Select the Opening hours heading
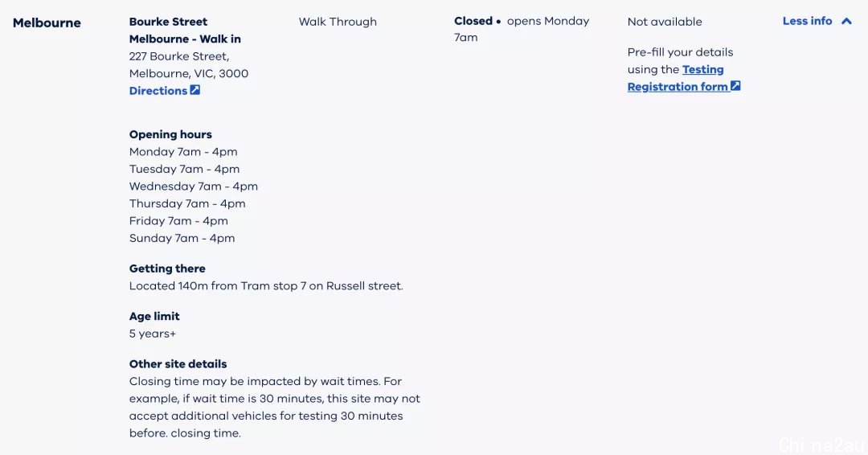This screenshot has height=455, width=868. tap(170, 134)
